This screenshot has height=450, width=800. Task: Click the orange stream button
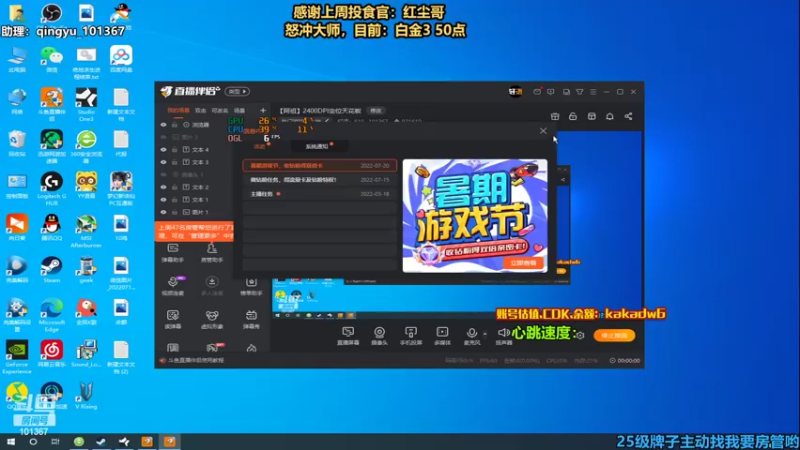(x=614, y=335)
